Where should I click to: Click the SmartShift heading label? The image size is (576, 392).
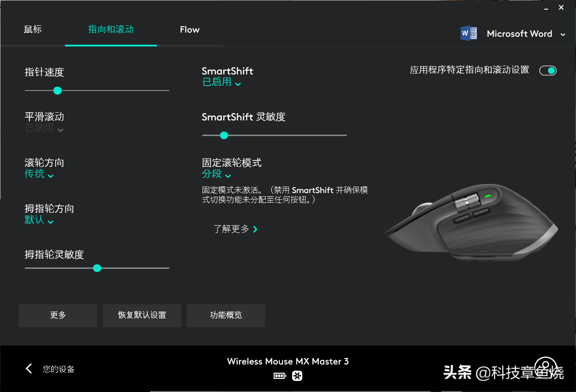(227, 71)
